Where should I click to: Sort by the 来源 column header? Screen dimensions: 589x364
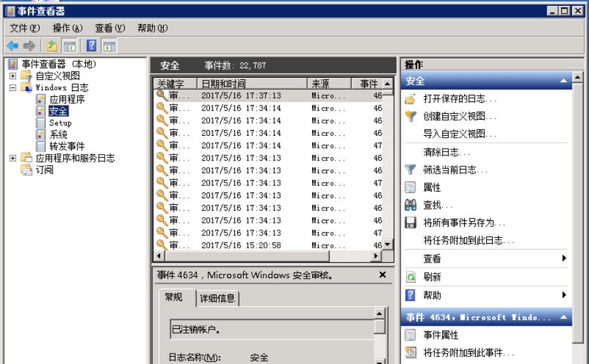(x=329, y=83)
